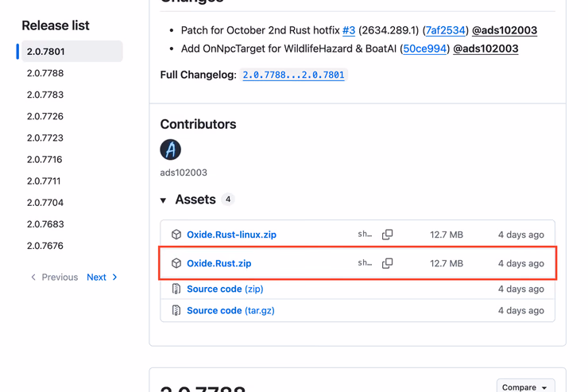Download Oxide.Rust-linux.zip
The image size is (588, 392).
point(231,235)
